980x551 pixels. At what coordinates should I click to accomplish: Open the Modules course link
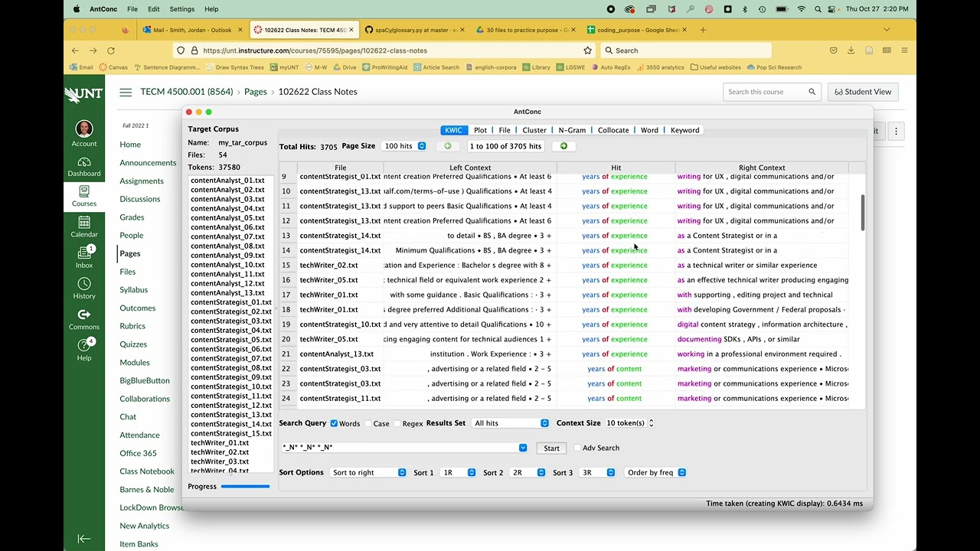pyautogui.click(x=135, y=363)
